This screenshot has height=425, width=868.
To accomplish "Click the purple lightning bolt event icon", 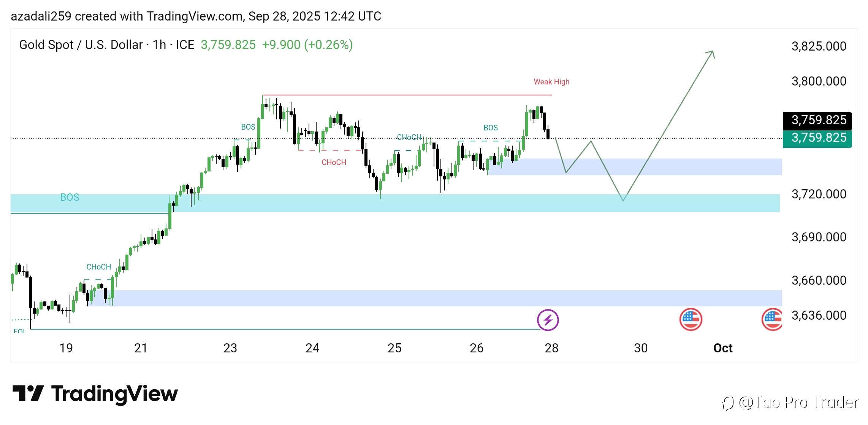I will pyautogui.click(x=548, y=320).
